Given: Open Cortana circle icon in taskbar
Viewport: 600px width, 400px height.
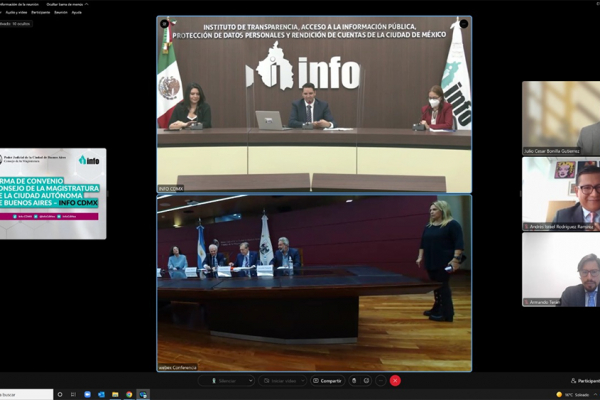Looking at the screenshot, I should point(60,394).
